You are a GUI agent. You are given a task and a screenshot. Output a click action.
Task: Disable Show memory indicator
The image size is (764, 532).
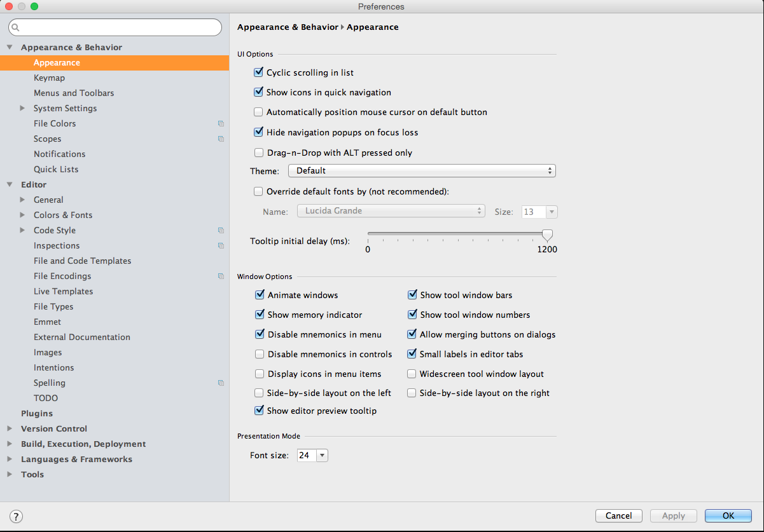point(260,314)
